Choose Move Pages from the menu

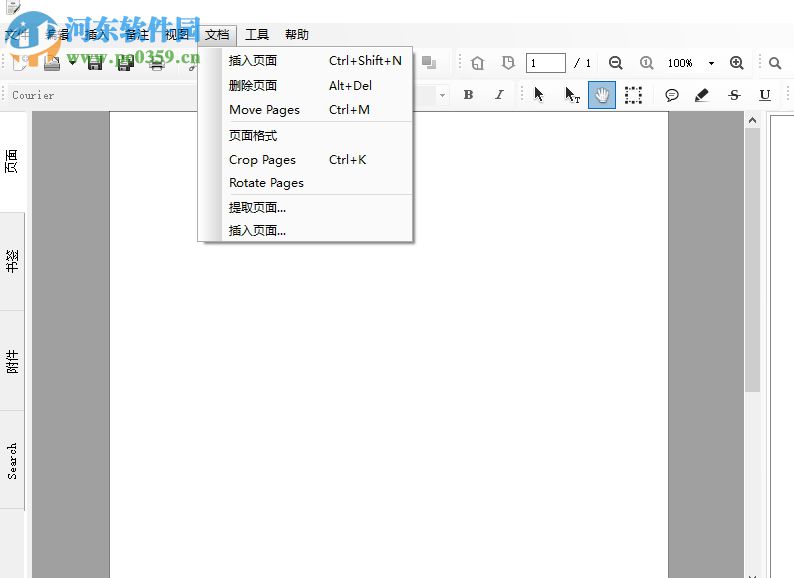coord(306,109)
